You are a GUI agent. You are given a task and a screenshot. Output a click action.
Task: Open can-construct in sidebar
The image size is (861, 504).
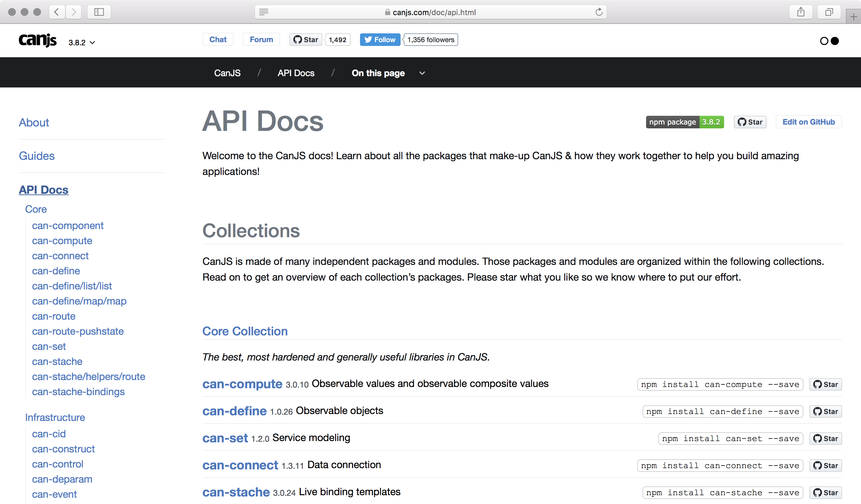pos(63,449)
